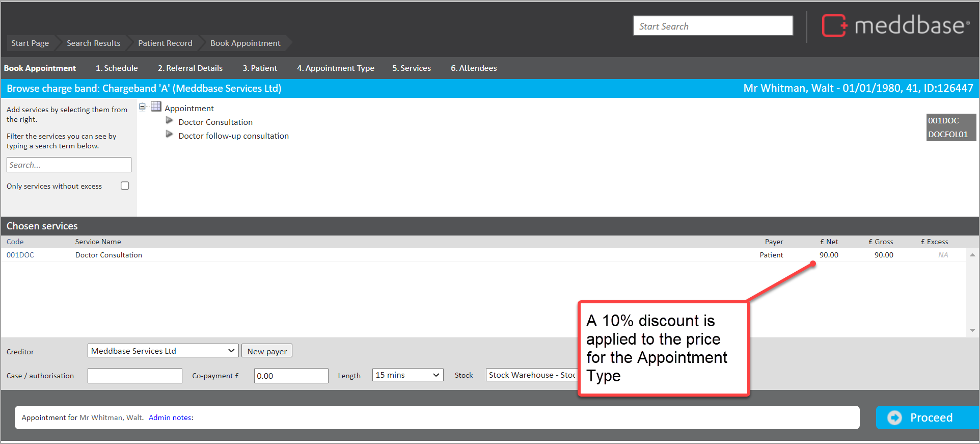Click the £ Net column header
Screen dimensions: 980x444
829,242
